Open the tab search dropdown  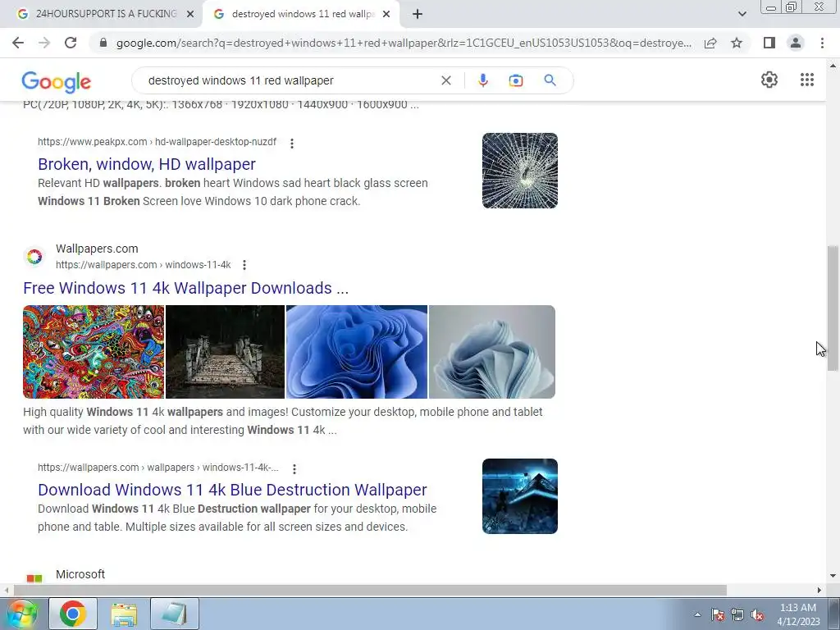[x=742, y=14]
